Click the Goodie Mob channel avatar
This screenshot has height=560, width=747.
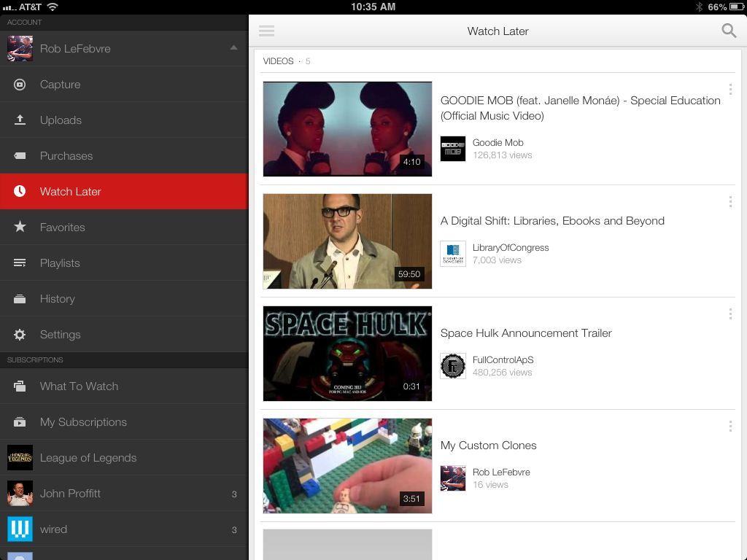tap(452, 149)
